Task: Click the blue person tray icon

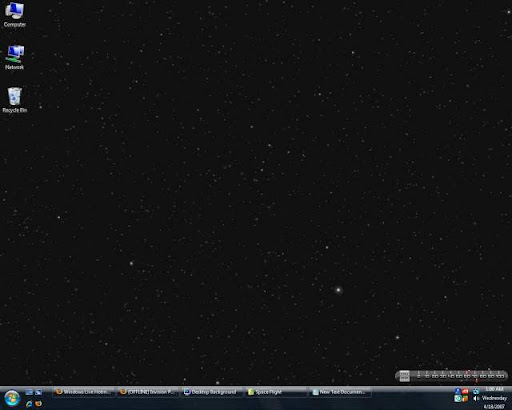Action: coord(458,391)
